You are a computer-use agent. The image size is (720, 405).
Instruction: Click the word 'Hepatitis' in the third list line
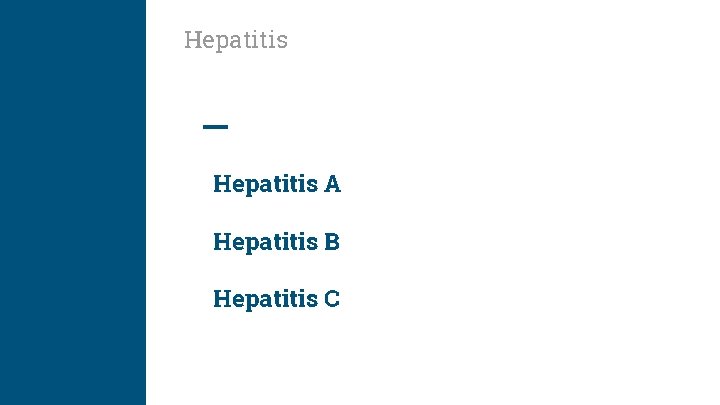(x=265, y=299)
